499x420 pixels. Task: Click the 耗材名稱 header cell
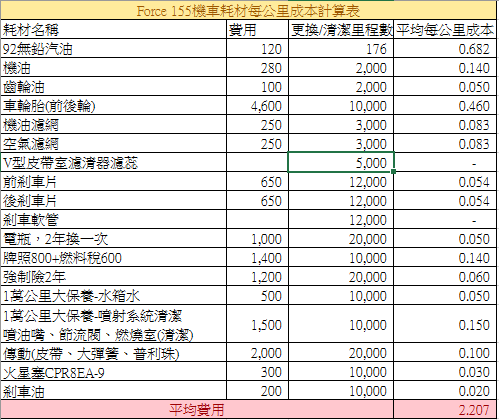point(114,29)
